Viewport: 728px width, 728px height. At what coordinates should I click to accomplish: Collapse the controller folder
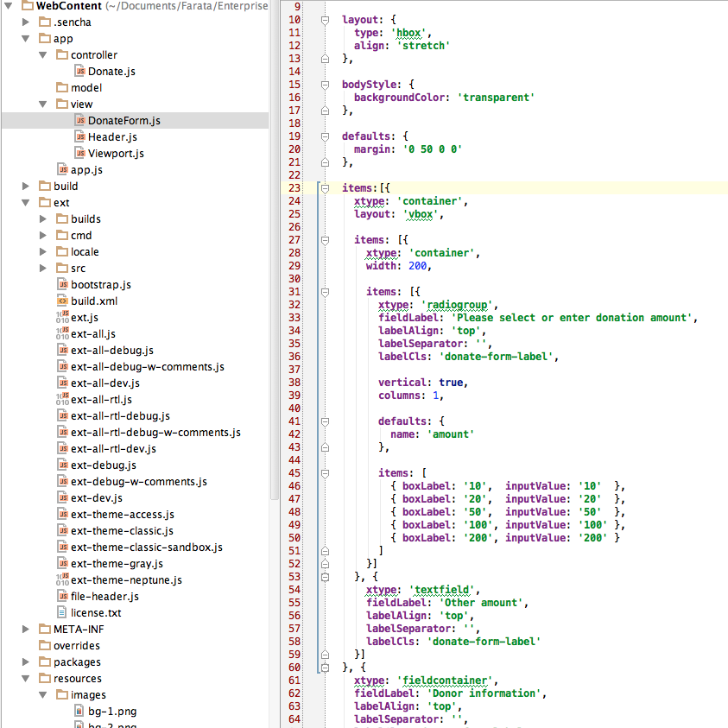tap(42, 55)
